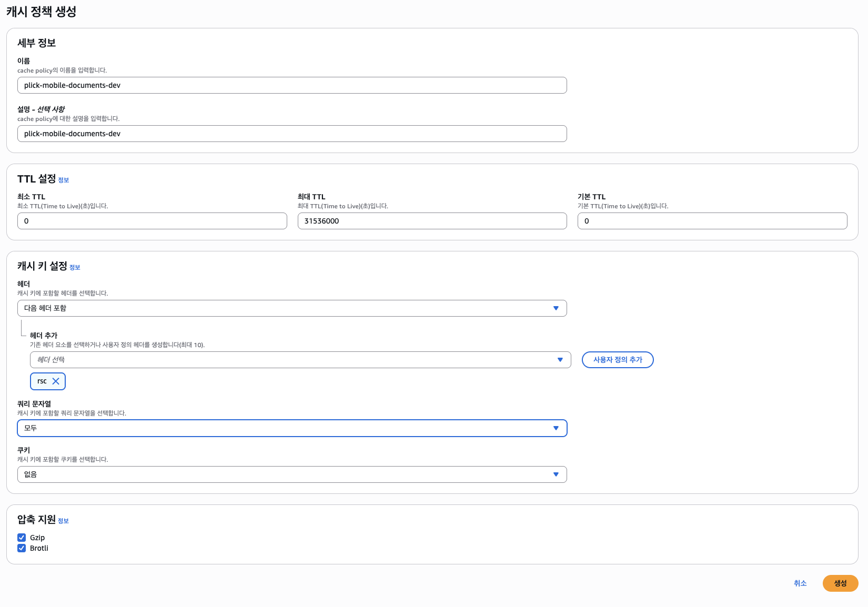Viewport: 868px width, 607px height.
Task: Focus the 이름 input field
Action: click(292, 85)
